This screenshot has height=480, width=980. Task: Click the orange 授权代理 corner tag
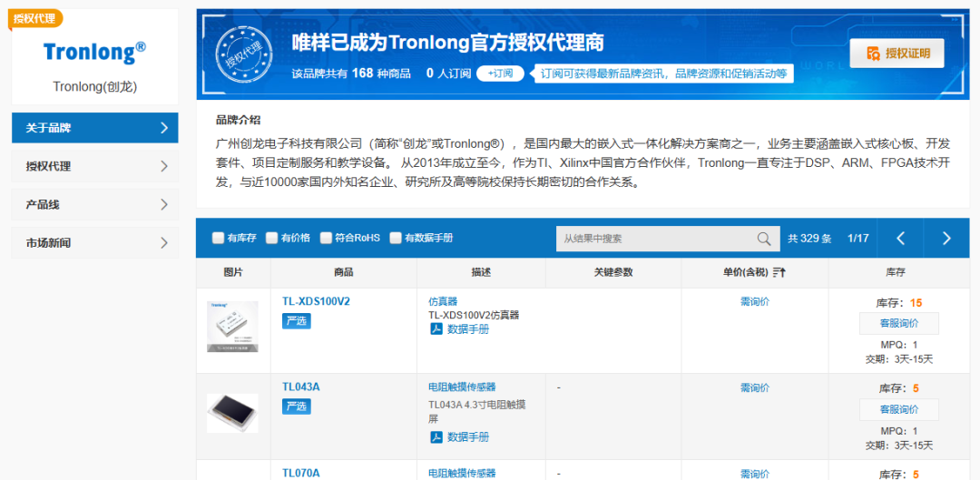(35, 18)
